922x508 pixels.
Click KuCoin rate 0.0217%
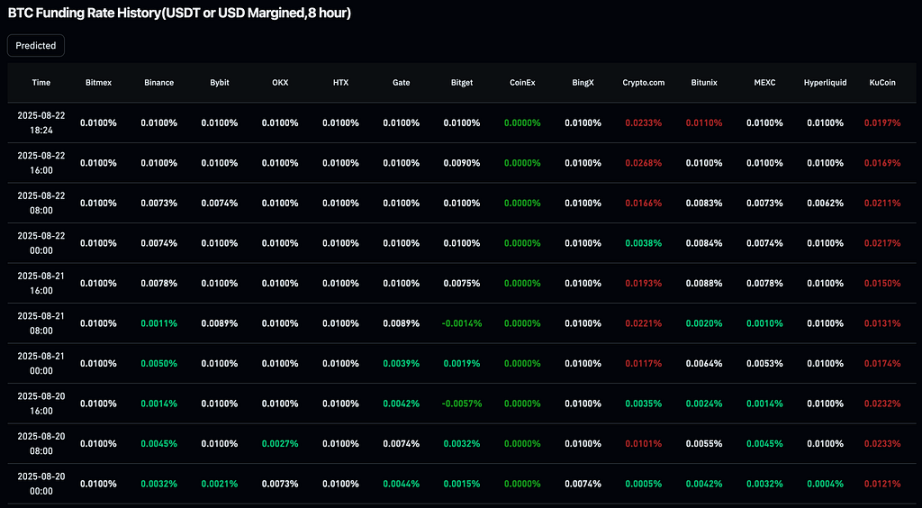pos(882,243)
